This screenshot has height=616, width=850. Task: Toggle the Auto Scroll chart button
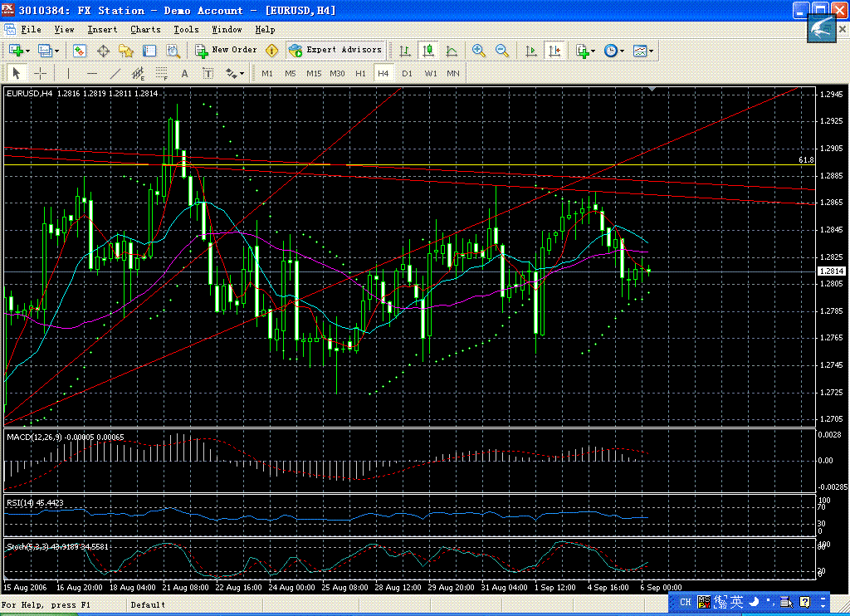pos(531,51)
